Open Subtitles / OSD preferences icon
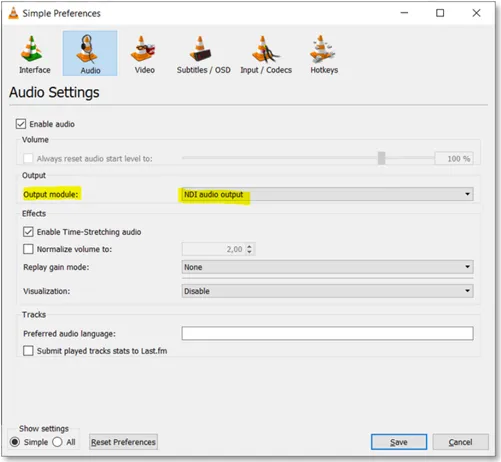Viewport: 501px width, 462px height. [200, 49]
